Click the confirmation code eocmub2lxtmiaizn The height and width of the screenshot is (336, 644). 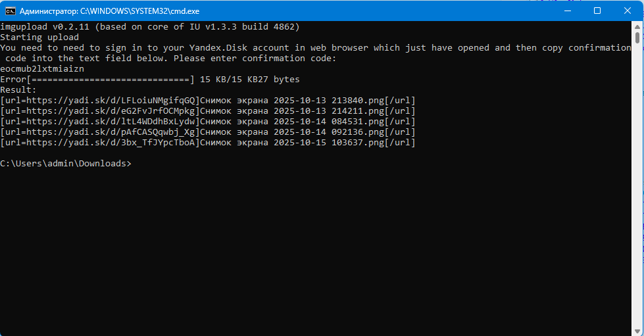pyautogui.click(x=42, y=69)
